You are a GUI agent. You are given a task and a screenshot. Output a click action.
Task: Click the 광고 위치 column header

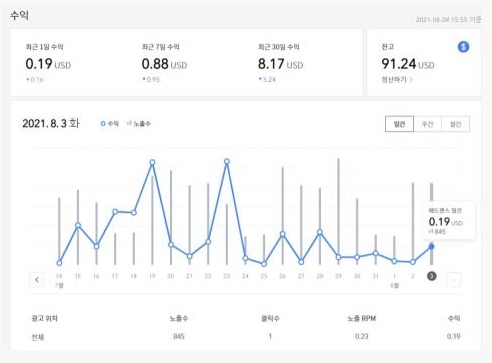click(x=44, y=318)
